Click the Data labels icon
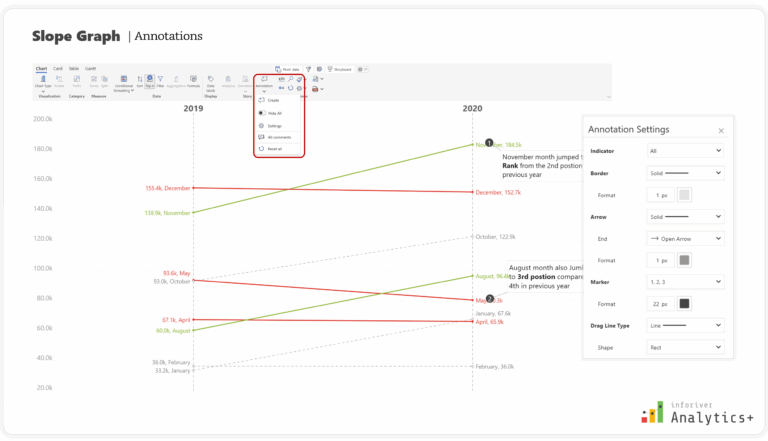The height and width of the screenshot is (441, 768). tap(211, 79)
